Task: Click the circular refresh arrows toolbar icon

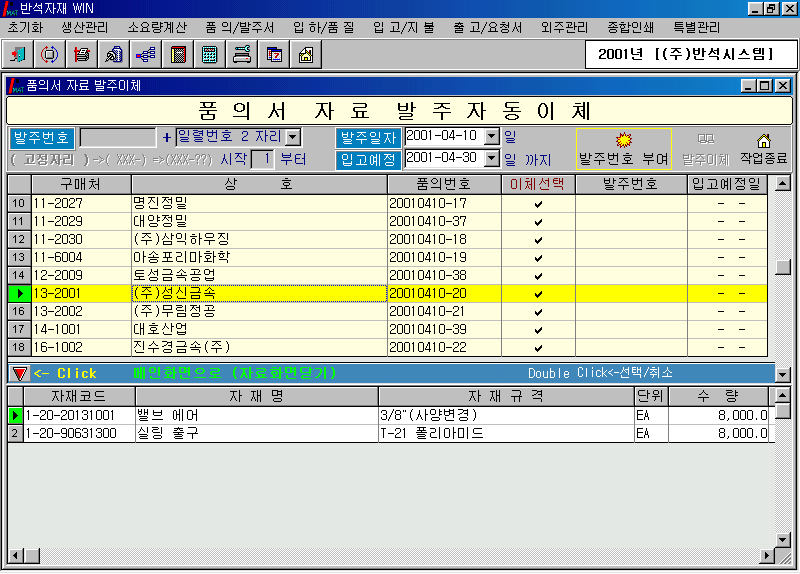Action: [x=50, y=55]
